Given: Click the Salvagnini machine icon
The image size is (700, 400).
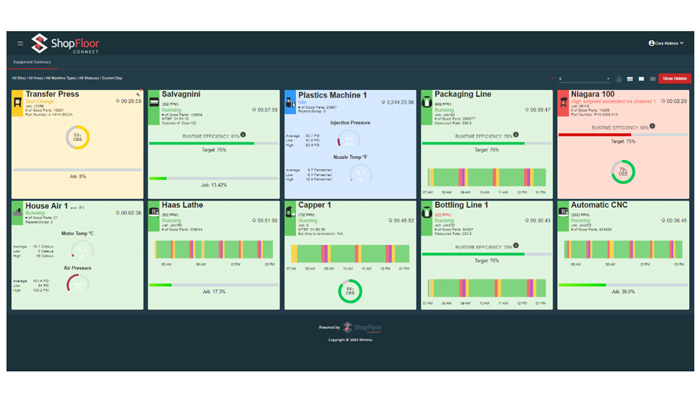Looking at the screenshot, I should tap(154, 102).
